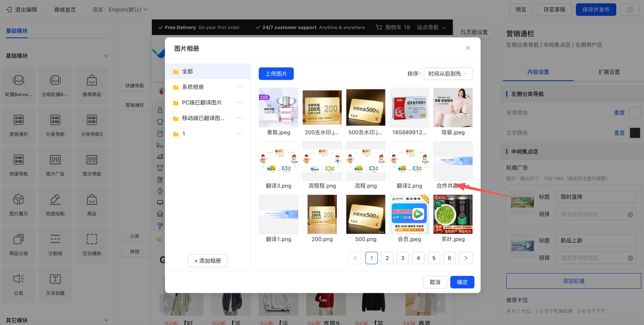Image resolution: width=644 pixels, height=325 pixels.
Task: Open options for 系统相册 folder
Action: click(x=239, y=87)
